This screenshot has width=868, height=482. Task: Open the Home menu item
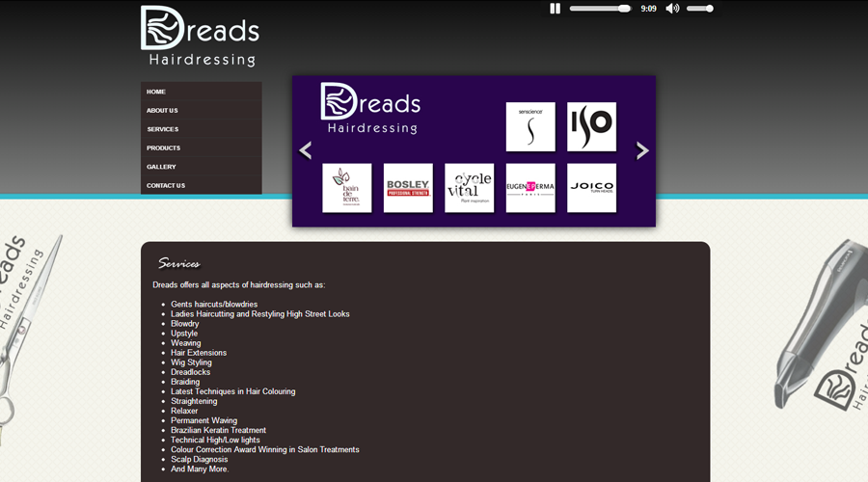[201, 92]
